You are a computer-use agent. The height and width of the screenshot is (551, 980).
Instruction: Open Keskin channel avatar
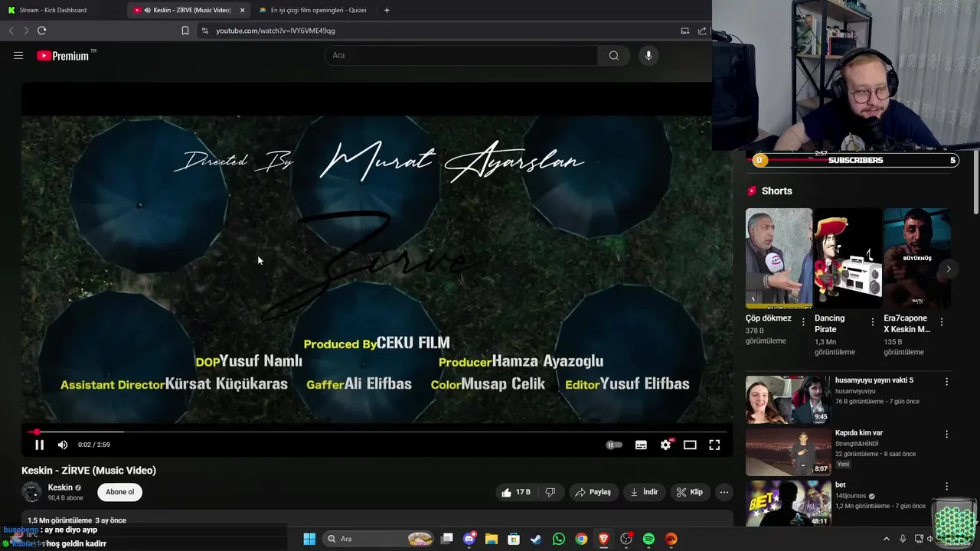tap(31, 492)
